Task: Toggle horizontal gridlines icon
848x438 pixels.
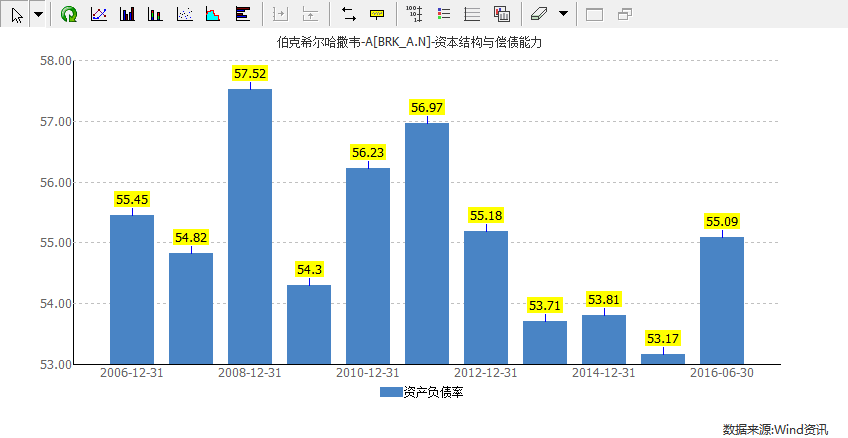Action: click(472, 15)
